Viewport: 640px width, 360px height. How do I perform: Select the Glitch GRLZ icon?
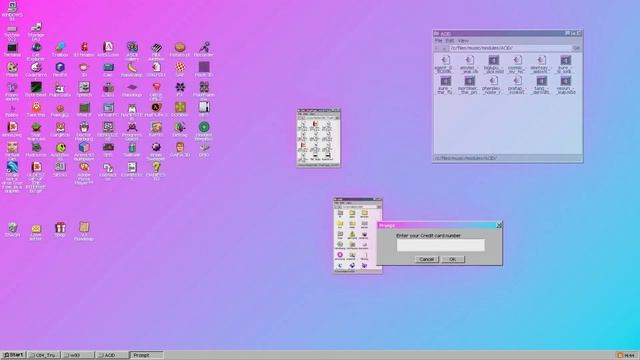(156, 91)
